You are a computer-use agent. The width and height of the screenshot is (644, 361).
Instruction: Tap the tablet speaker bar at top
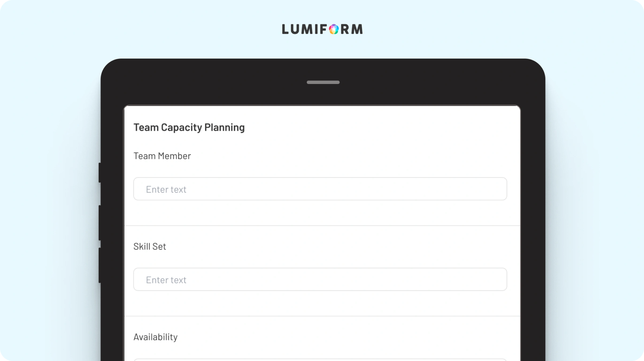pyautogui.click(x=323, y=82)
